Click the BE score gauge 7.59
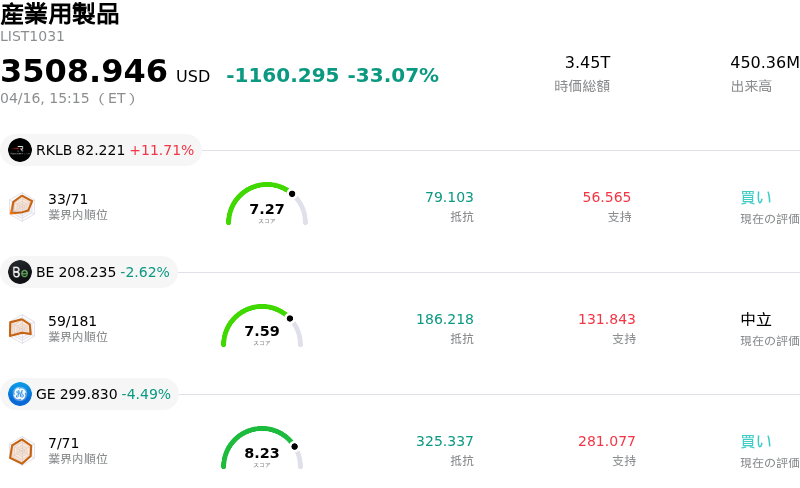 (x=262, y=327)
